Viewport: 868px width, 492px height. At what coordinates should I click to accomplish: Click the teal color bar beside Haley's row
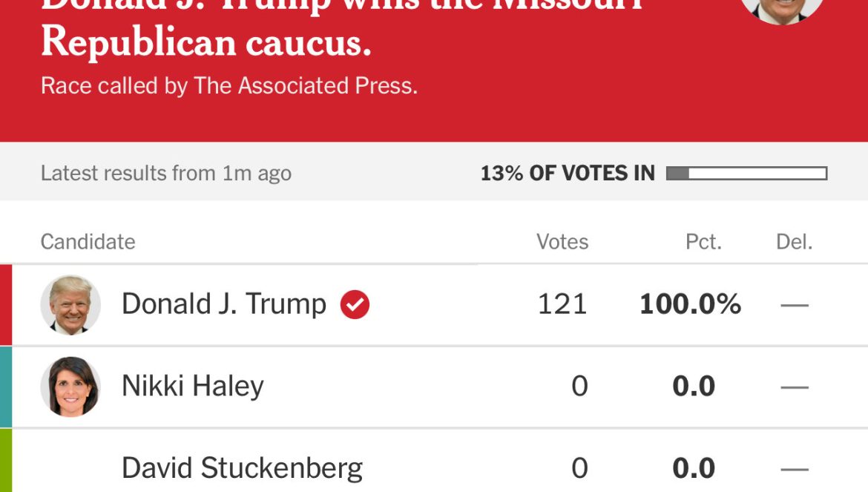tap(6, 387)
